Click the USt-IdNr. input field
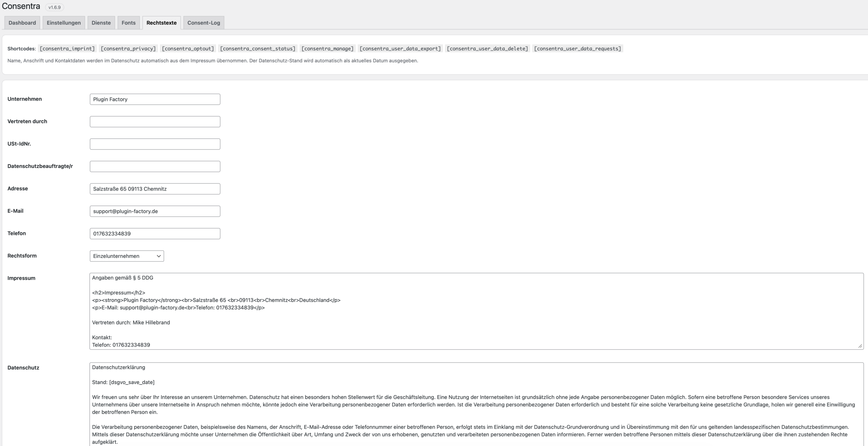 155,144
